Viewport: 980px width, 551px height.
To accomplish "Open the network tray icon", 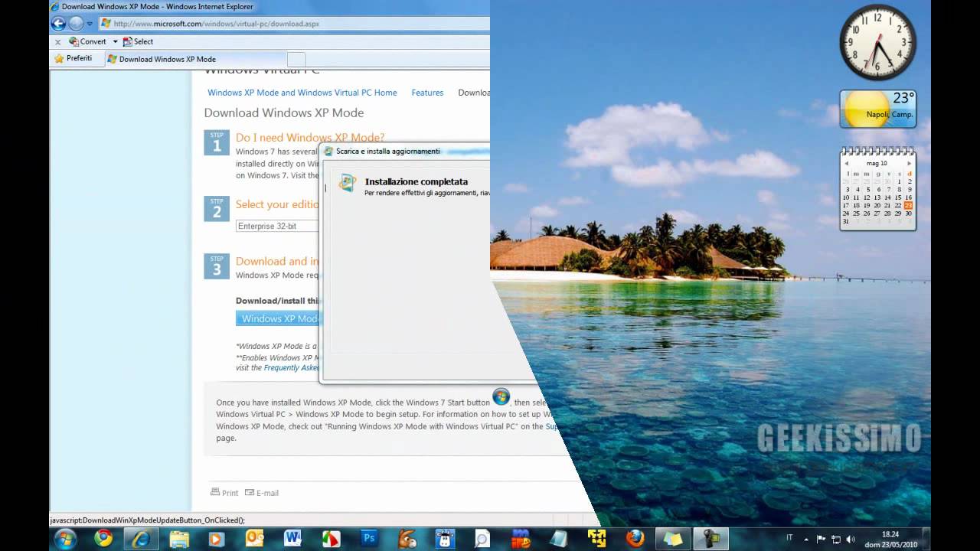I will point(835,539).
